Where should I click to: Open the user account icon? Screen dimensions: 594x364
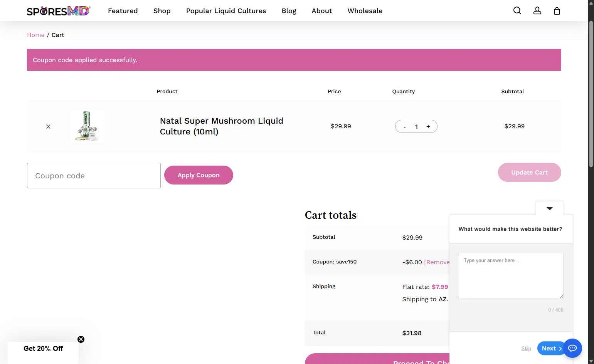(x=537, y=11)
